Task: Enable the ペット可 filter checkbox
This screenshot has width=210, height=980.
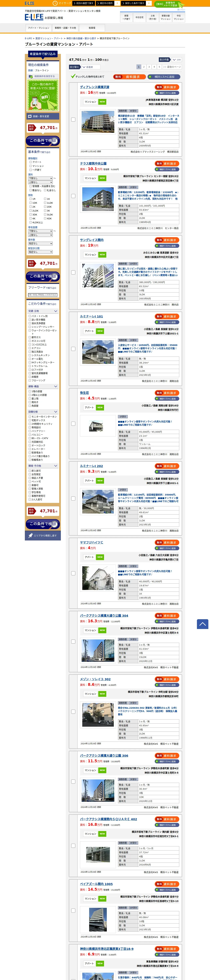Action: 30,482
